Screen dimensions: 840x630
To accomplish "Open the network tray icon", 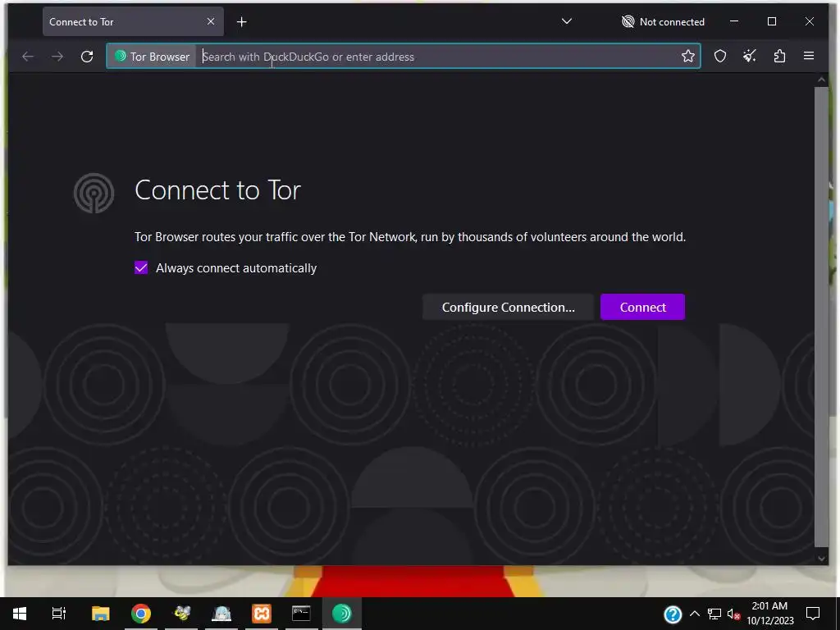I will pyautogui.click(x=714, y=614).
